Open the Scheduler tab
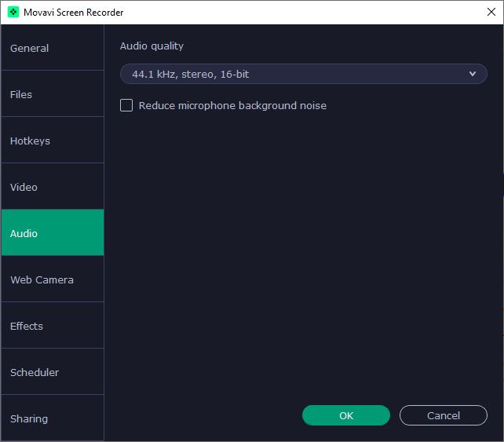This screenshot has width=504, height=442. 53,371
